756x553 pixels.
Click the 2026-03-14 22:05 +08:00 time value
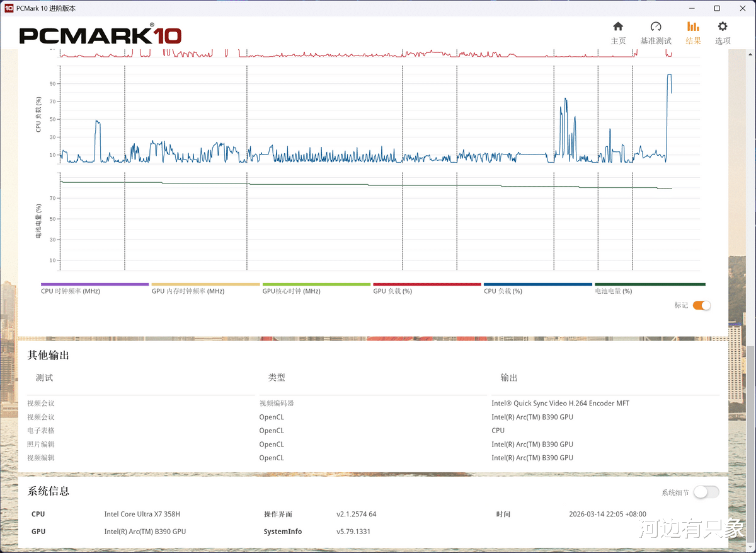pyautogui.click(x=607, y=514)
